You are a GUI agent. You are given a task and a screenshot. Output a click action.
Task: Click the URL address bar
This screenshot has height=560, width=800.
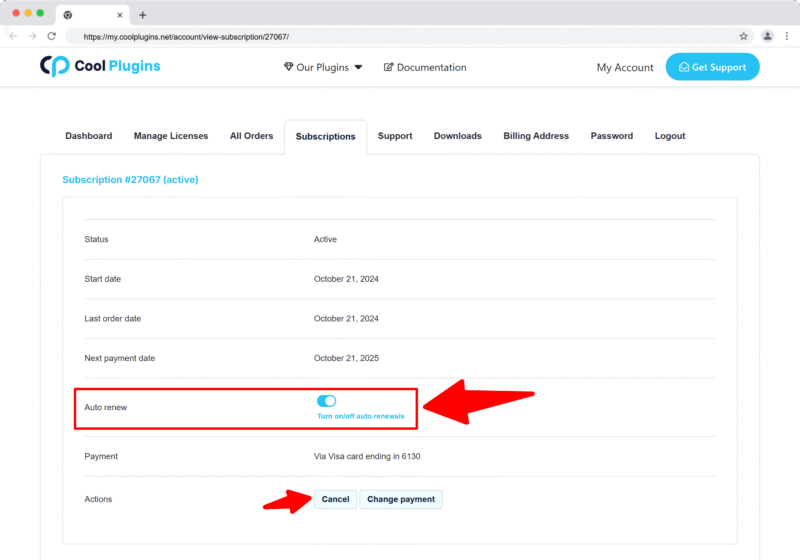tap(400, 36)
